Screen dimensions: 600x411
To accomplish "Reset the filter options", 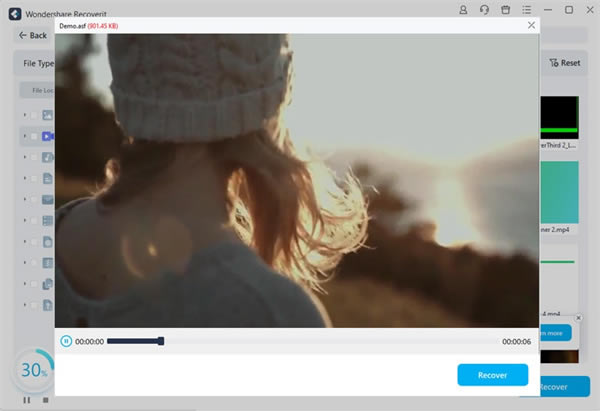I will 565,63.
